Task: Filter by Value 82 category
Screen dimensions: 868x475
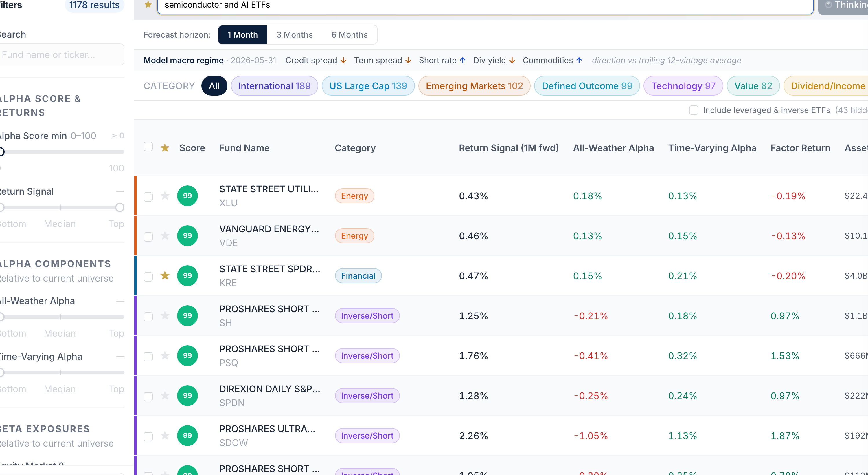Action: (x=753, y=86)
